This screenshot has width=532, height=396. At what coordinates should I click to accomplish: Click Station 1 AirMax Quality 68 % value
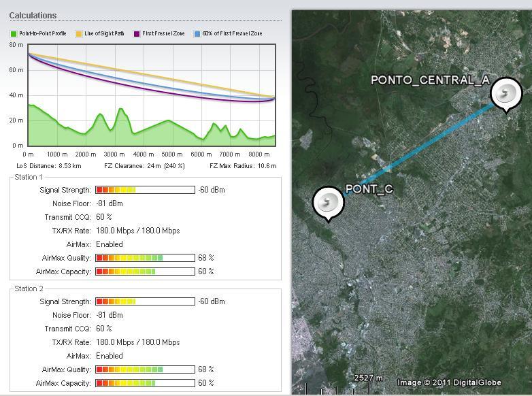[206, 258]
